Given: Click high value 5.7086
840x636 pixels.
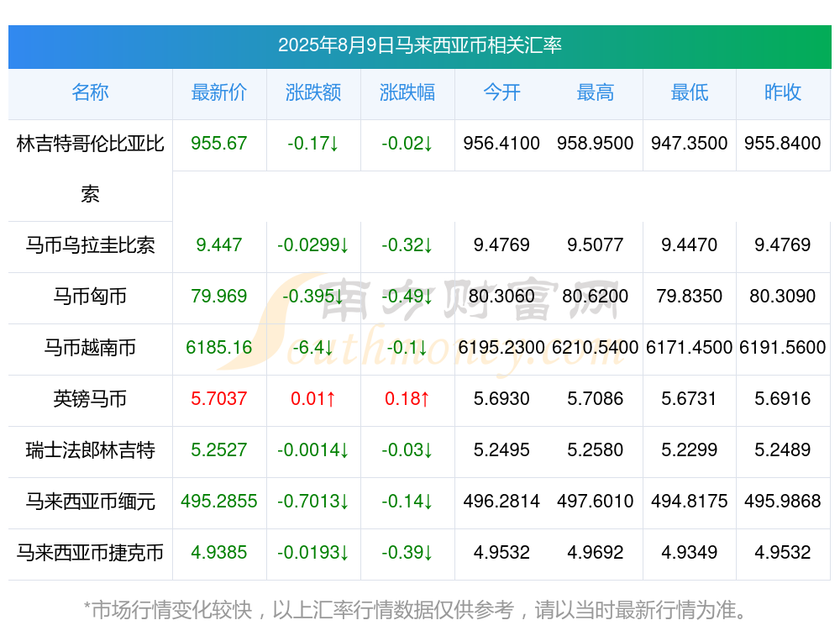Looking at the screenshot, I should point(596,398).
